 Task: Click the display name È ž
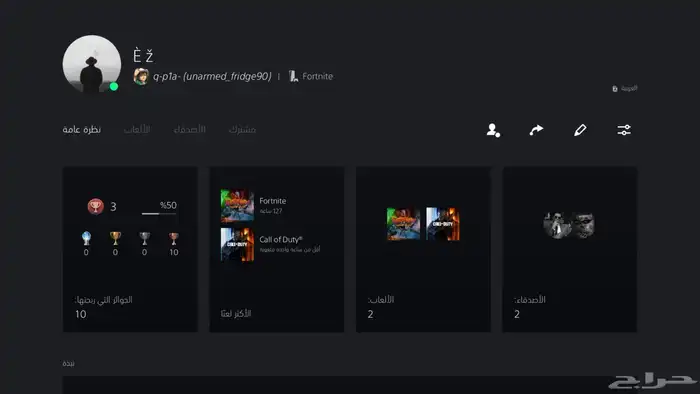(x=143, y=56)
